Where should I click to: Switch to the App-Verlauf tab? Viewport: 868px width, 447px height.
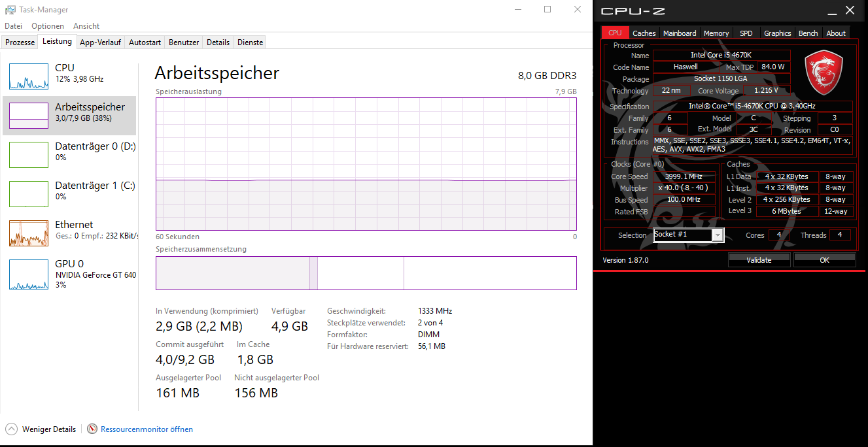(x=100, y=42)
